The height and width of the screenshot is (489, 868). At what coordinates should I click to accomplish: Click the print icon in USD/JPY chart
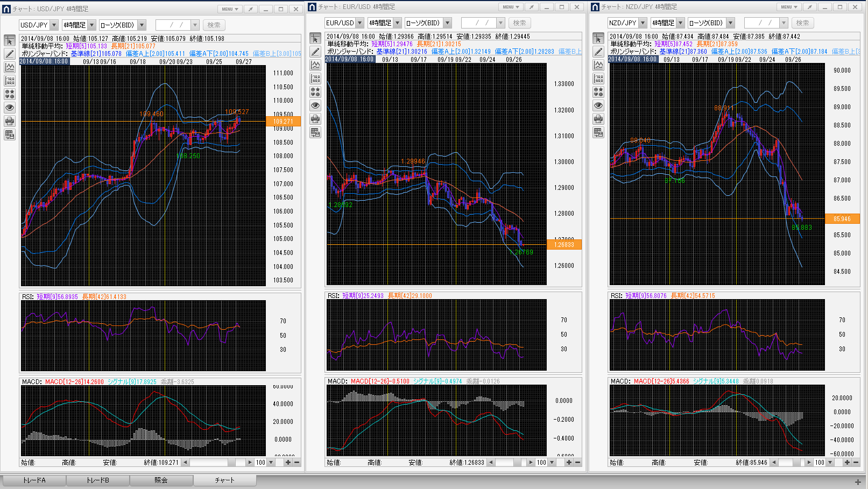tap(10, 121)
